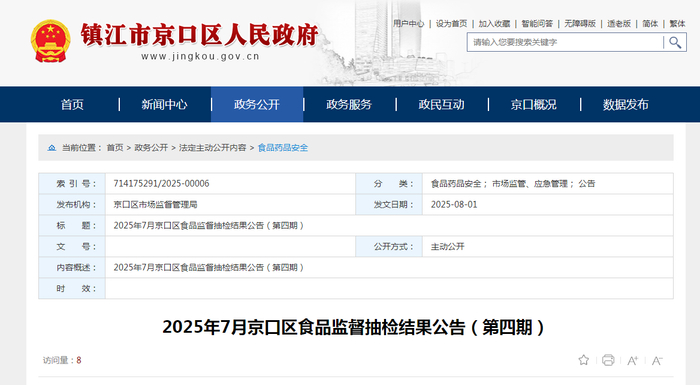Switch to 简体 simplified Chinese
The width and height of the screenshot is (700, 385).
click(x=650, y=24)
